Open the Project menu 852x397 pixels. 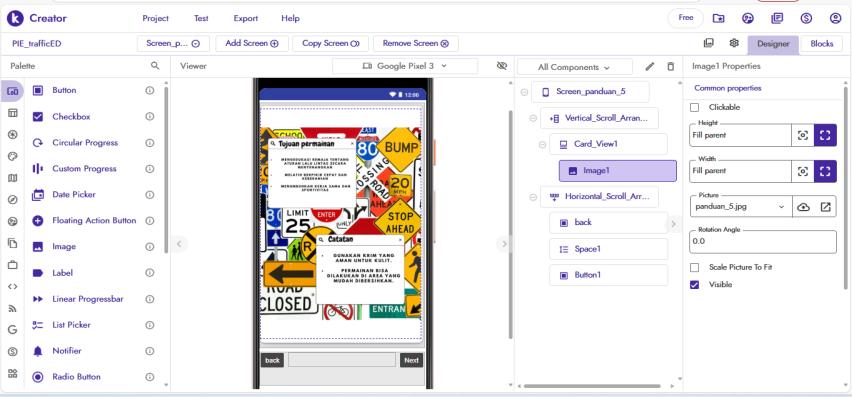click(155, 18)
